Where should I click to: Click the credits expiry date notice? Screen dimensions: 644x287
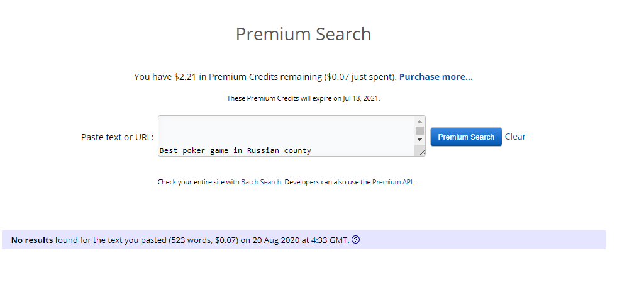[x=303, y=98]
